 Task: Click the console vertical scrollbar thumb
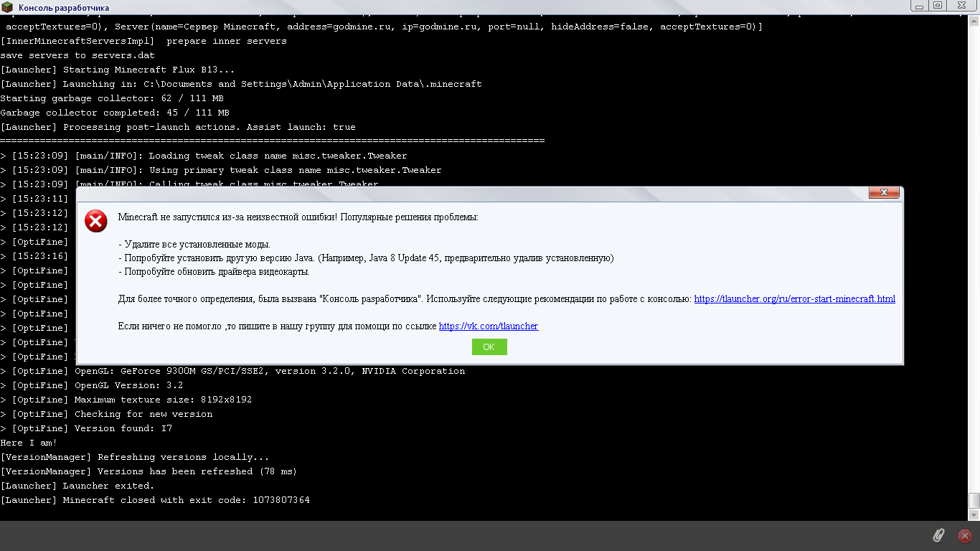click(x=974, y=501)
